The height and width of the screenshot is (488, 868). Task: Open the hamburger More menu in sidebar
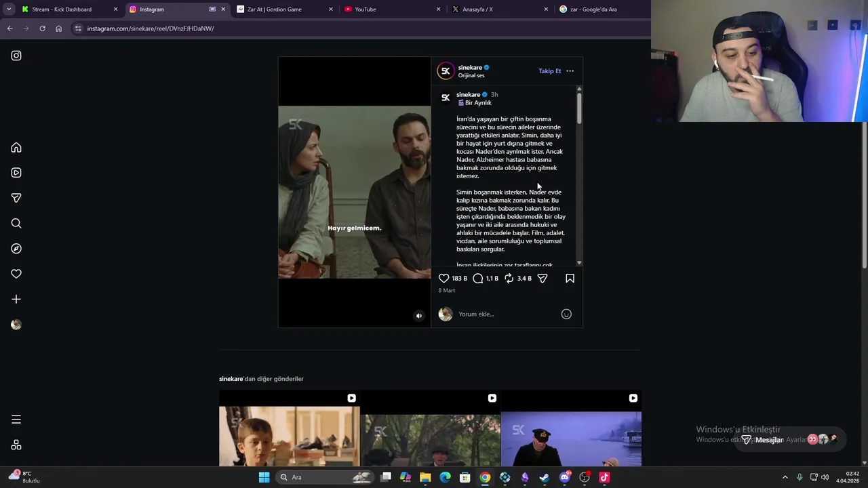tap(16, 420)
